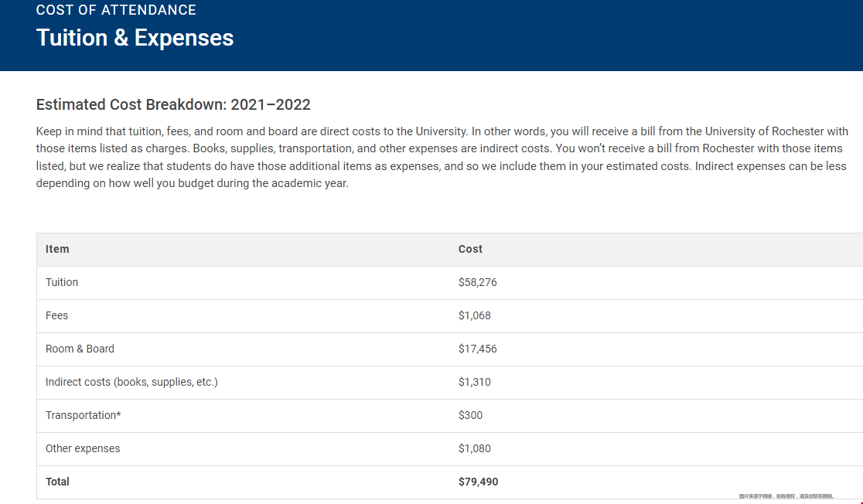Image resolution: width=863 pixels, height=504 pixels.
Task: Click the $17,456 room and board cost
Action: (478, 349)
